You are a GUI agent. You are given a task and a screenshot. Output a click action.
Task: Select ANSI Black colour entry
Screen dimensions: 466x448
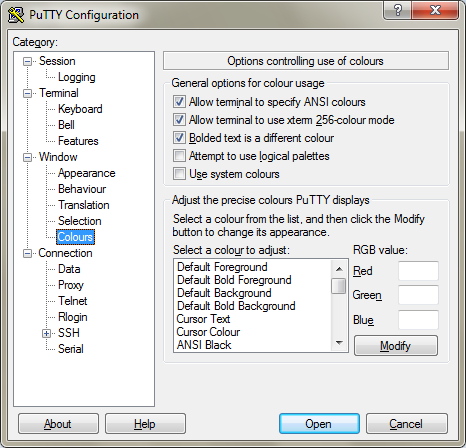tap(204, 345)
